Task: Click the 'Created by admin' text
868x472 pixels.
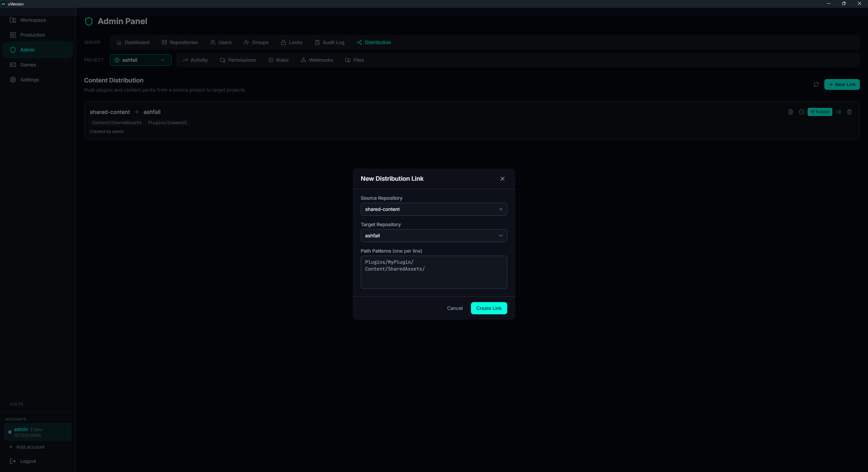Action: [107, 132]
